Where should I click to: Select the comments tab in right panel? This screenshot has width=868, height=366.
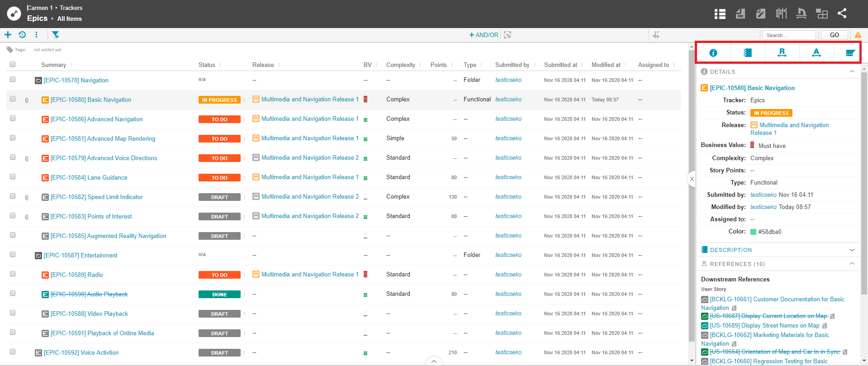[850, 53]
